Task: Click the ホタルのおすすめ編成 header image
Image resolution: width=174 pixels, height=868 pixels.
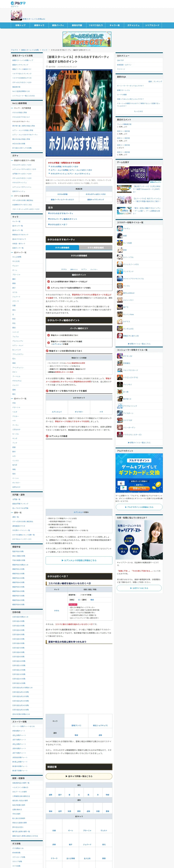Action: pyautogui.click(x=79, y=113)
